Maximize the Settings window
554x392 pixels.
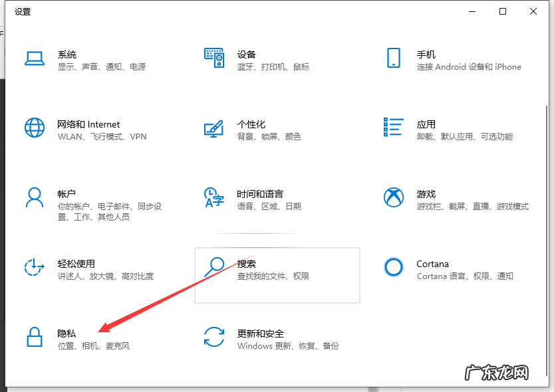pyautogui.click(x=502, y=11)
